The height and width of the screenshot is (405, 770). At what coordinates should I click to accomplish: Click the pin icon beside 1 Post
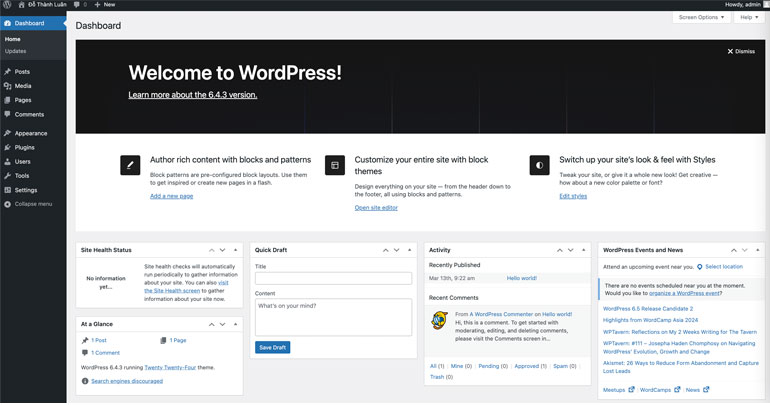coord(85,340)
